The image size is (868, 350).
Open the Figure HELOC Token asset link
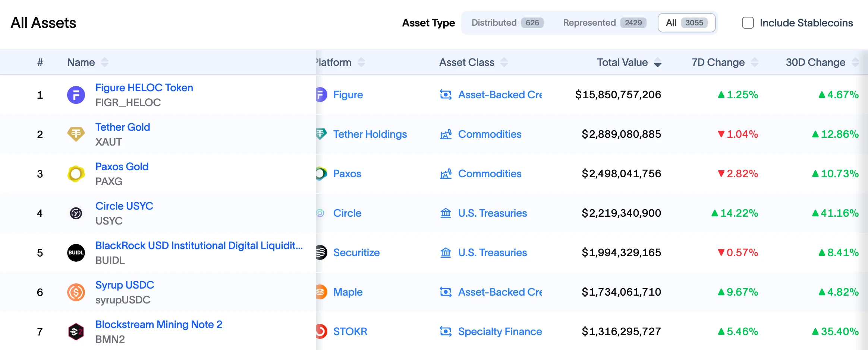tap(144, 87)
